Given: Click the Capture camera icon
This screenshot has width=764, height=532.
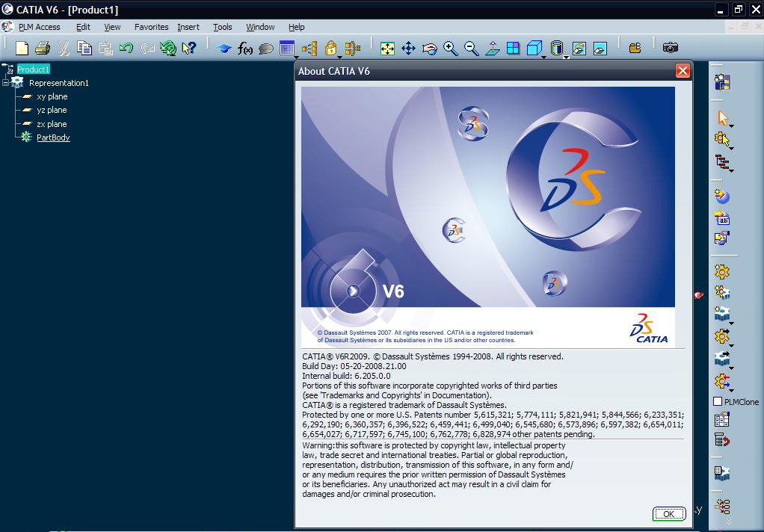Looking at the screenshot, I should (671, 48).
